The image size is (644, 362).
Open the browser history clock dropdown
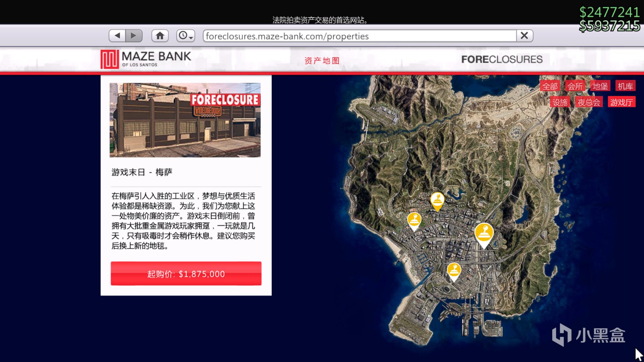click(x=185, y=36)
